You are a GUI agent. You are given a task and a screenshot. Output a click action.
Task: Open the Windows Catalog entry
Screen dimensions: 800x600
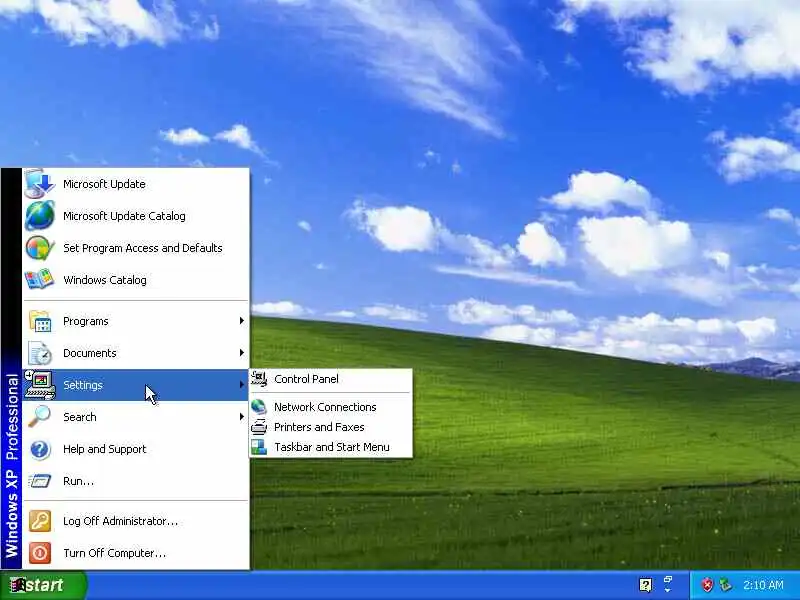[136, 280]
